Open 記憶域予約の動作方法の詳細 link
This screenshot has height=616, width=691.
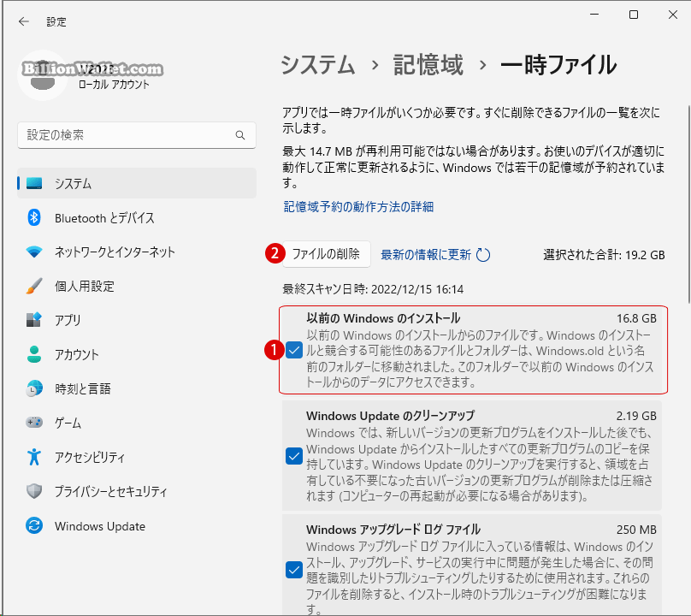(358, 206)
